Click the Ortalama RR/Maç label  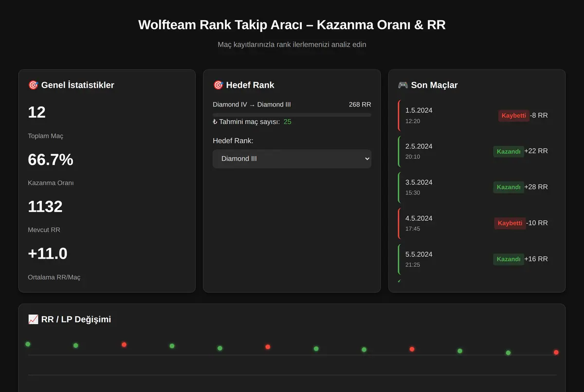point(55,277)
